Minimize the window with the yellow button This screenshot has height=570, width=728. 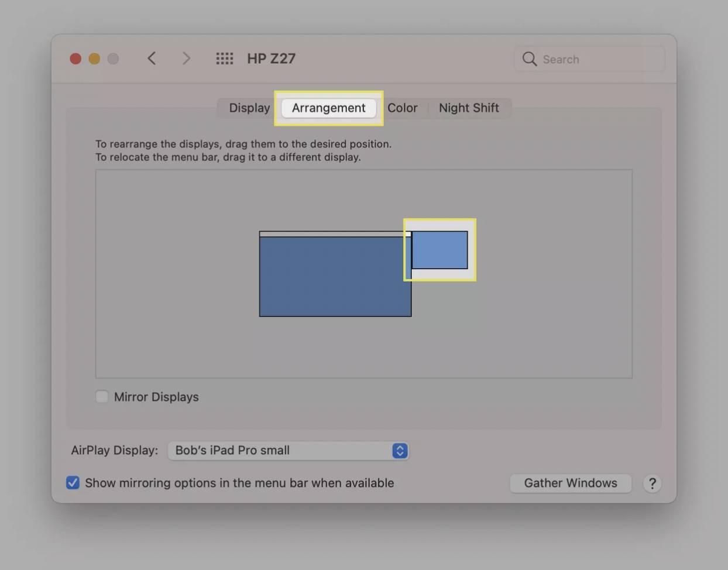click(x=94, y=59)
